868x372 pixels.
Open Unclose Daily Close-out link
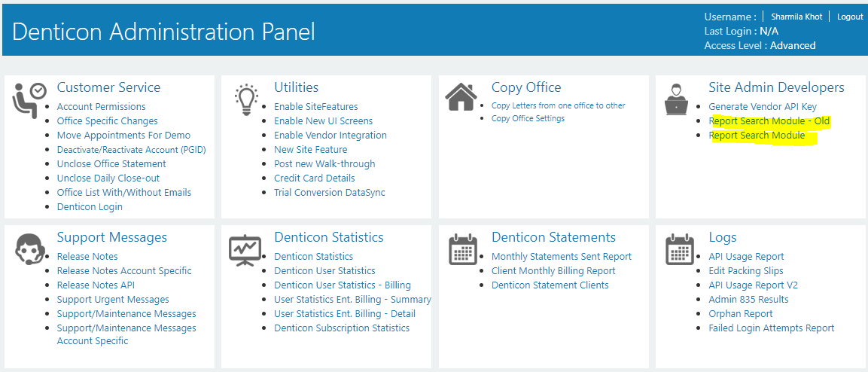point(108,178)
